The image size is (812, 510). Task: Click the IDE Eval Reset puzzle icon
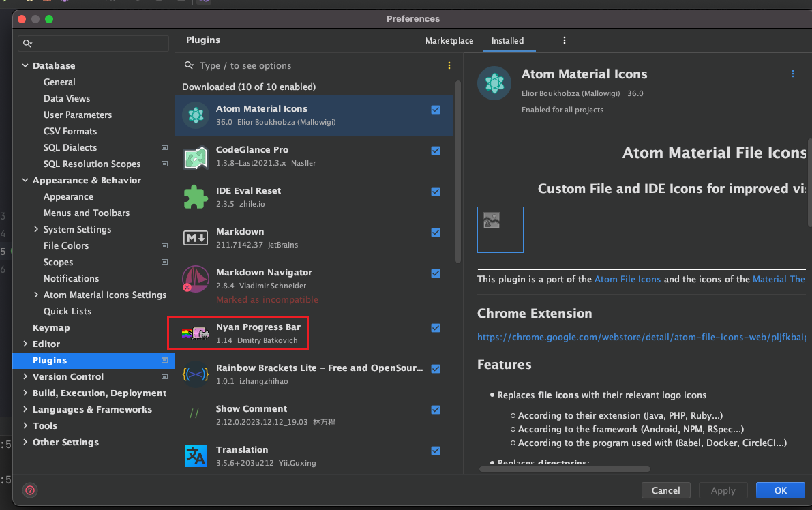click(196, 197)
